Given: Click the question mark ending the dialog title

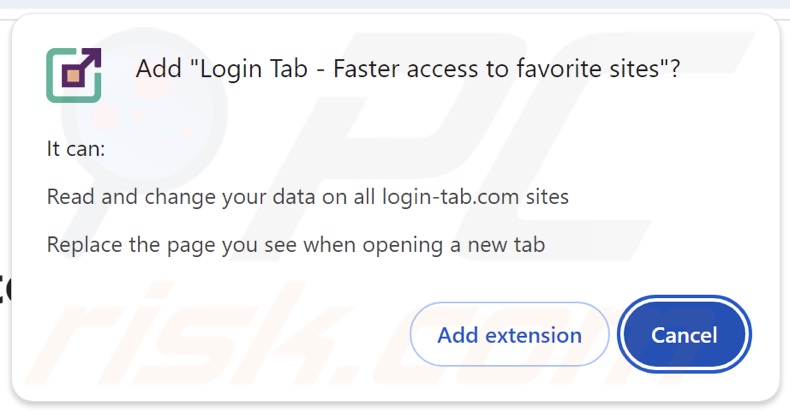Looking at the screenshot, I should click(x=674, y=71).
